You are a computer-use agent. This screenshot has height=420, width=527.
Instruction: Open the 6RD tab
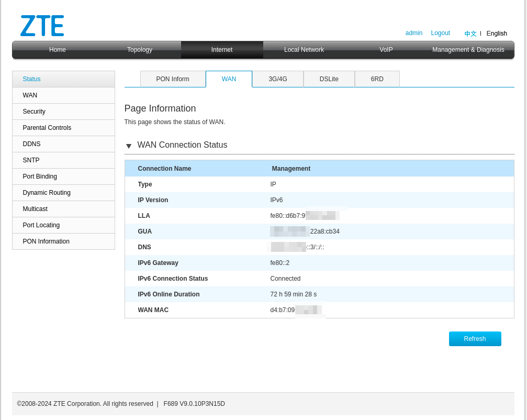coord(377,79)
